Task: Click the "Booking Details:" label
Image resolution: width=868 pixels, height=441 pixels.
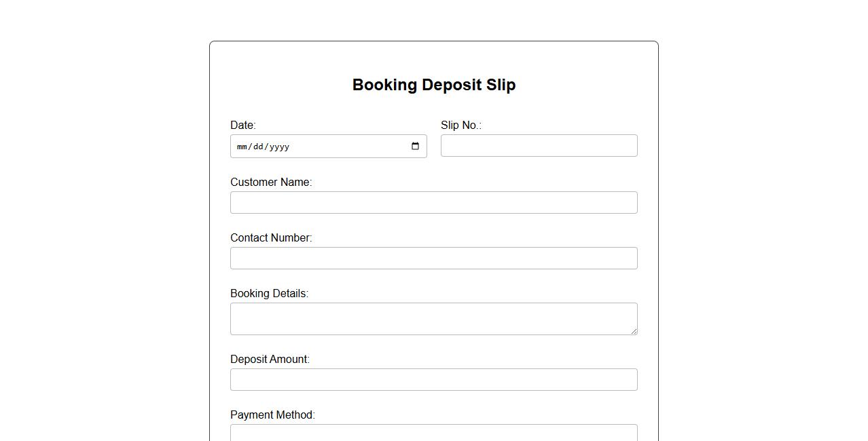Action: [x=269, y=294]
